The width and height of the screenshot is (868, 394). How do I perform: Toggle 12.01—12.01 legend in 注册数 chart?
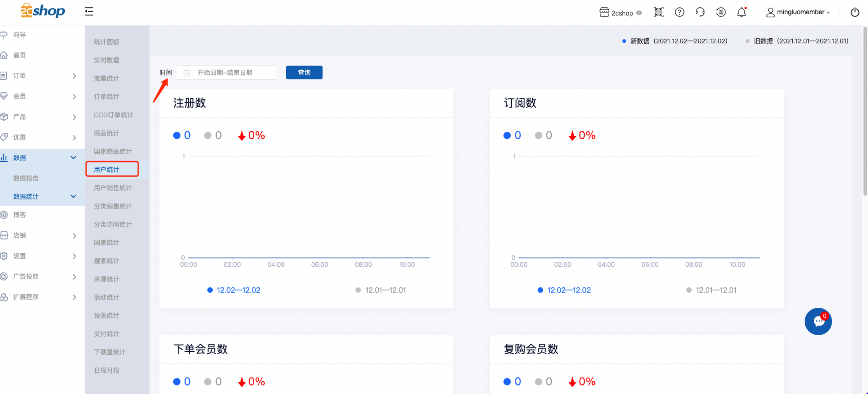(380, 290)
